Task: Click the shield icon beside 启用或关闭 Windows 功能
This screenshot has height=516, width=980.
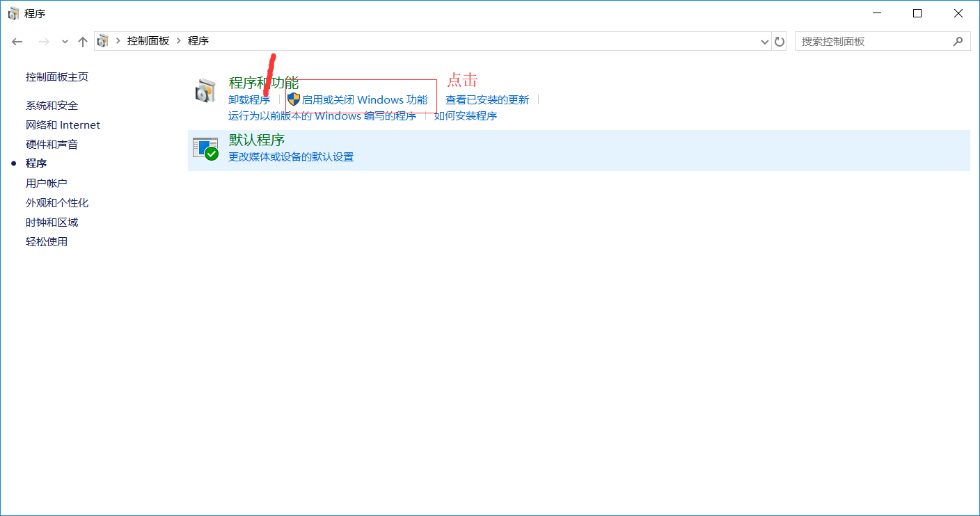Action: point(294,99)
